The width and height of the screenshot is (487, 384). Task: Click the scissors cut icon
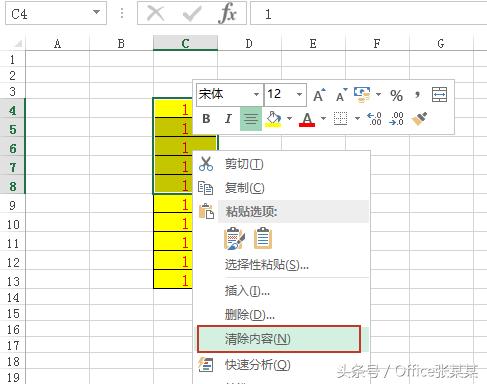pos(206,164)
